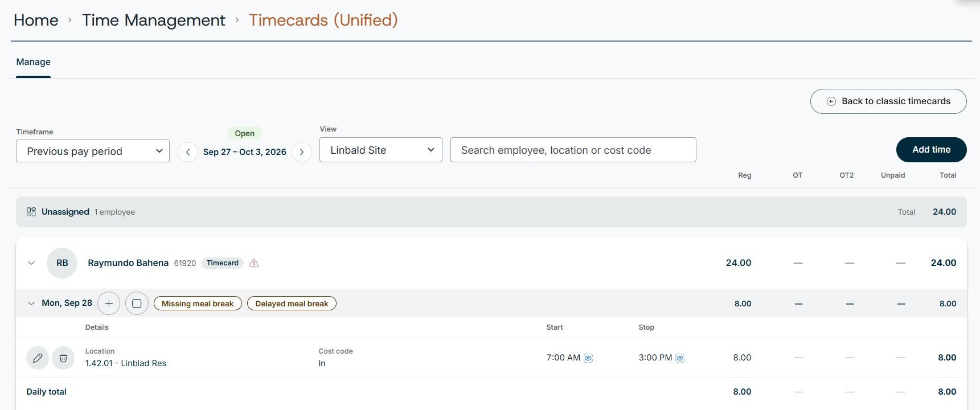Click the Open status badge
The image size is (980, 410).
245,133
